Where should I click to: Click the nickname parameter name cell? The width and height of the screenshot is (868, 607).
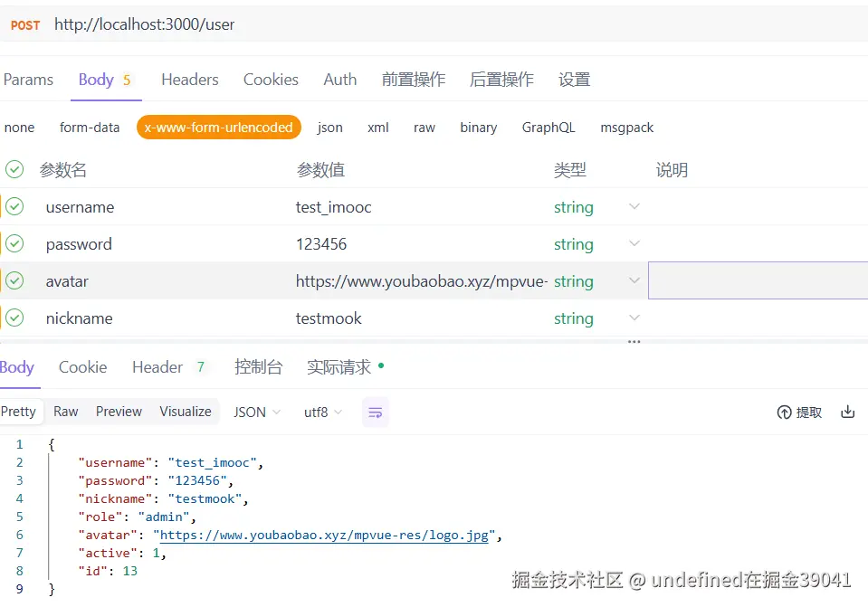(79, 318)
